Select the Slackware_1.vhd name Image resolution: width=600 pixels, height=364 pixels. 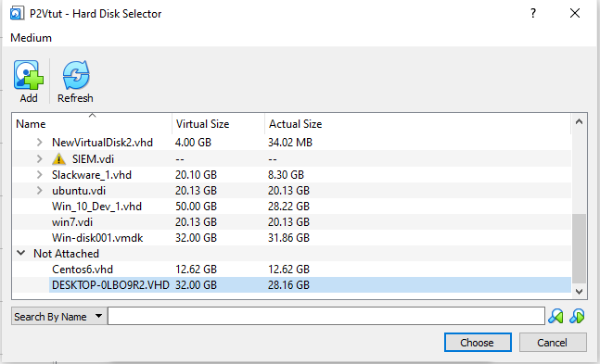92,175
